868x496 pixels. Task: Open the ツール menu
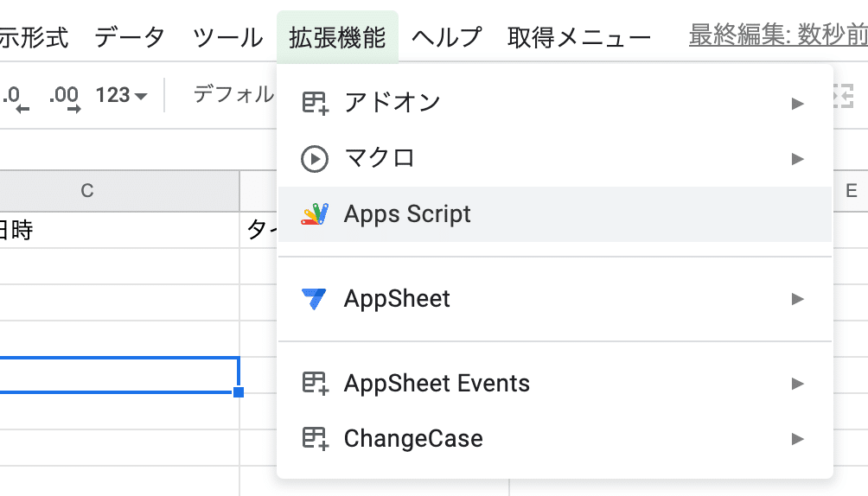[227, 37]
